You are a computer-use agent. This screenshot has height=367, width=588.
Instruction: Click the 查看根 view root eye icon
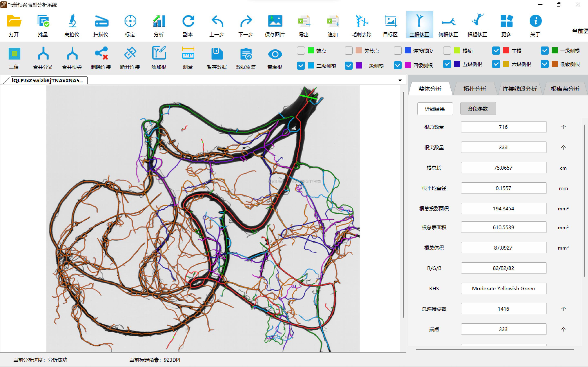tap(275, 54)
